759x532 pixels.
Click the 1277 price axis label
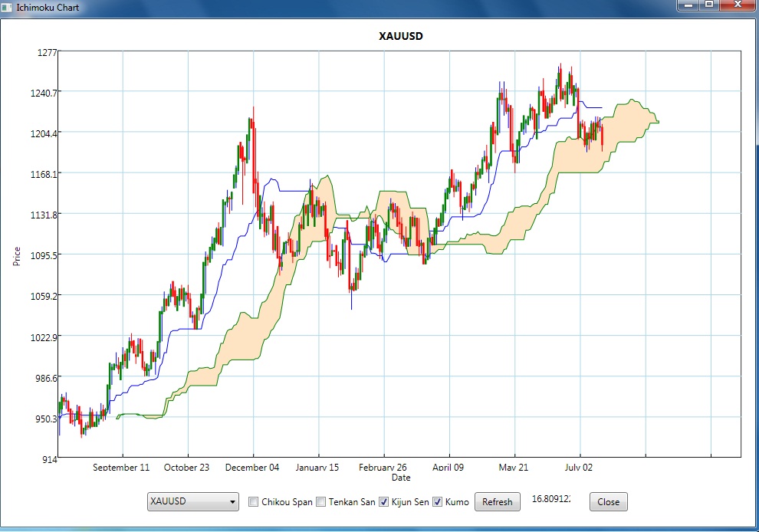(48, 52)
